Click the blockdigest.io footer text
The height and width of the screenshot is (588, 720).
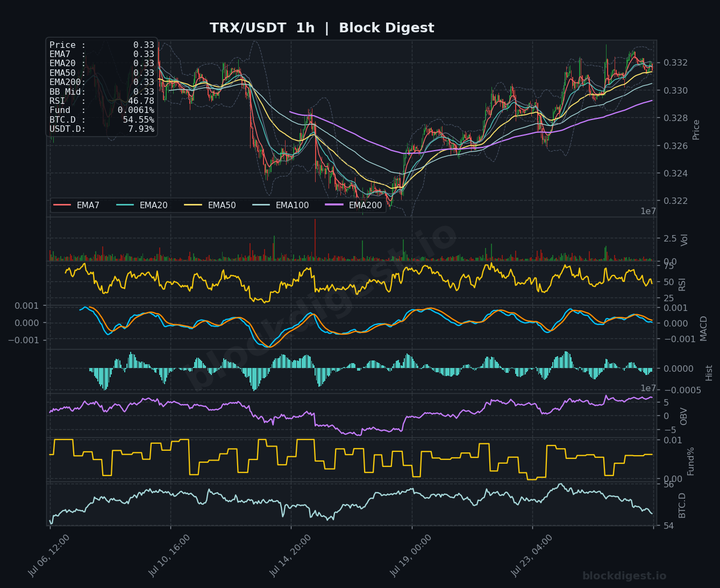click(624, 576)
